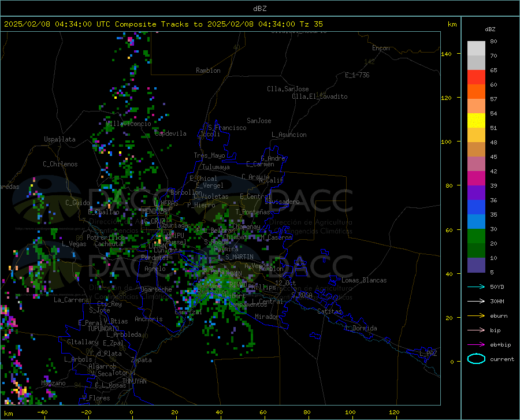This screenshot has height=420, width=520.
Task: Click the slate violet 10 dBZ swatch
Action: (476, 265)
